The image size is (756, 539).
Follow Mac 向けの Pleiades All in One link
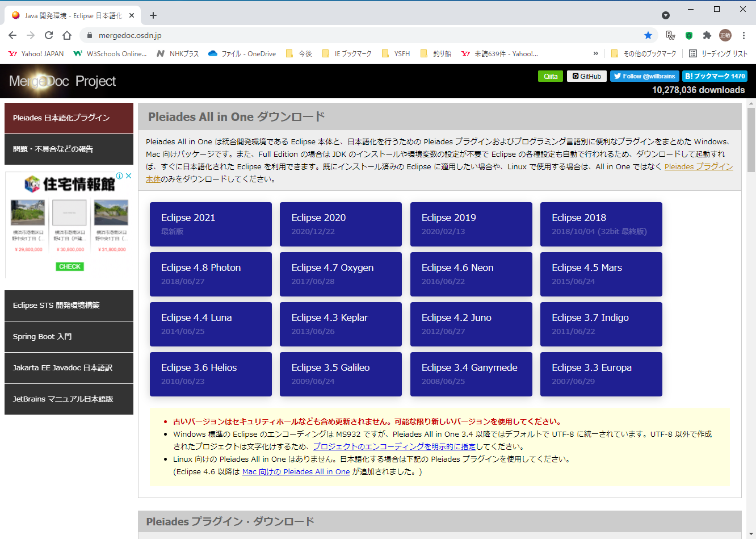click(296, 471)
